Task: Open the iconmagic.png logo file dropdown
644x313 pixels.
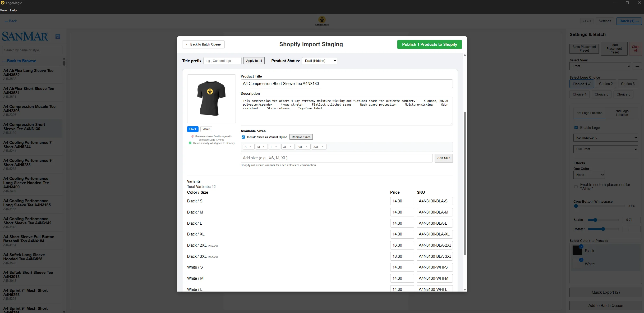Action: [x=606, y=138]
